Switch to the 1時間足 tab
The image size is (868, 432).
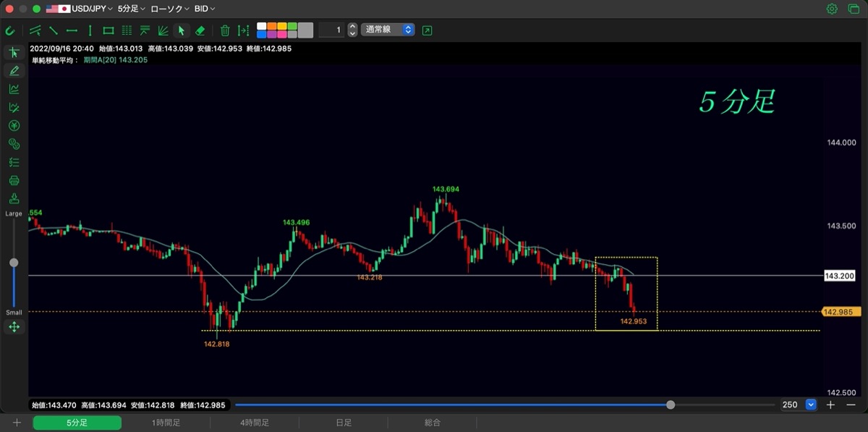(x=166, y=423)
